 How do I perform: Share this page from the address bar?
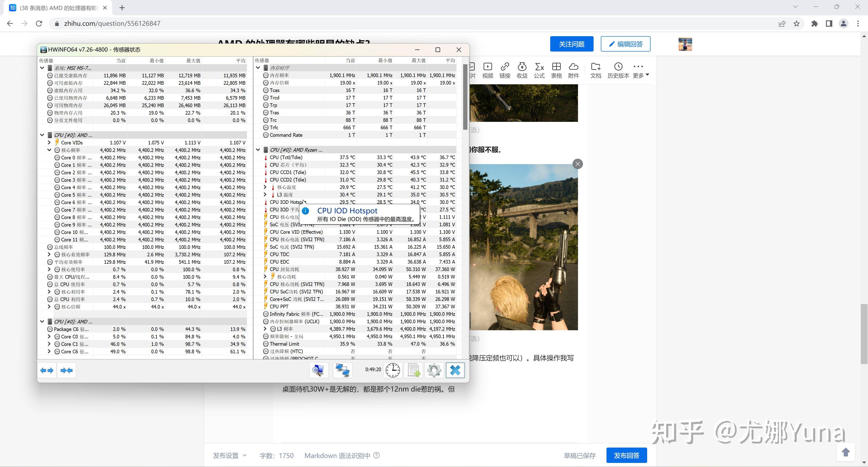coord(782,24)
